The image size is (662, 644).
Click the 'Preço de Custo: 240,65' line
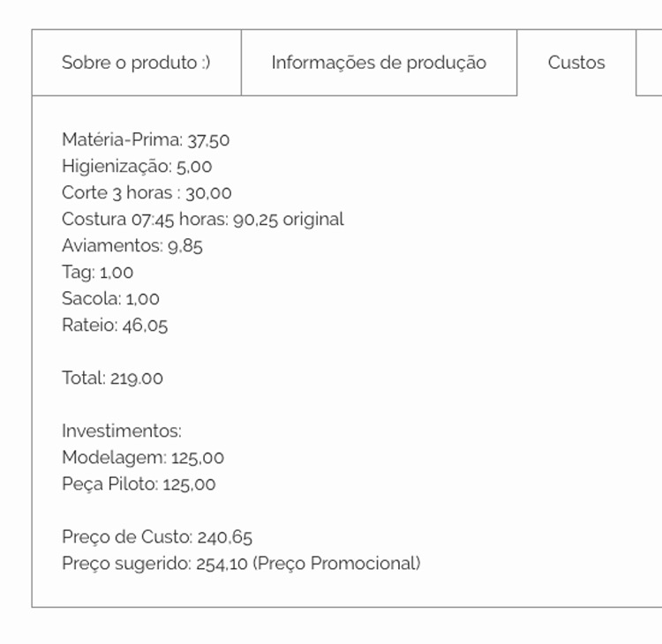coord(157,536)
